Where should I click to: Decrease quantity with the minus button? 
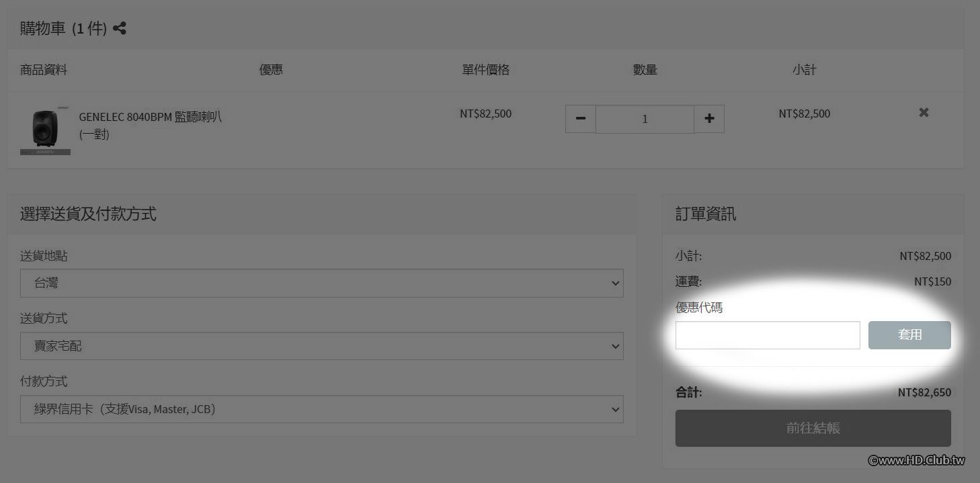pos(581,119)
